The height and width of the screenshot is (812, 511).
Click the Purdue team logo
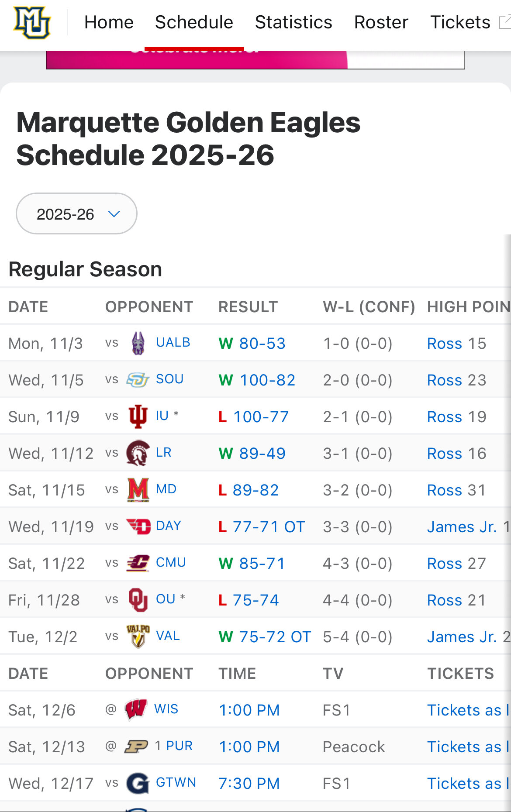136,747
